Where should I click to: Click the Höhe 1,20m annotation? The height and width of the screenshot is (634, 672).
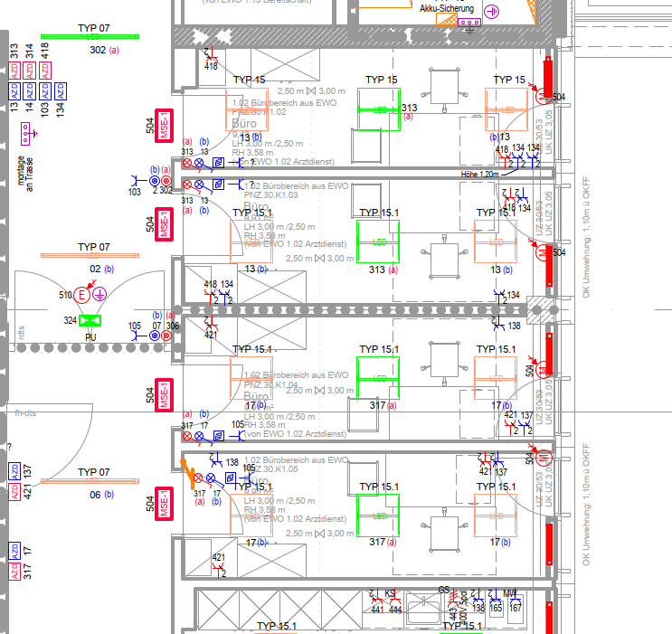tap(479, 175)
